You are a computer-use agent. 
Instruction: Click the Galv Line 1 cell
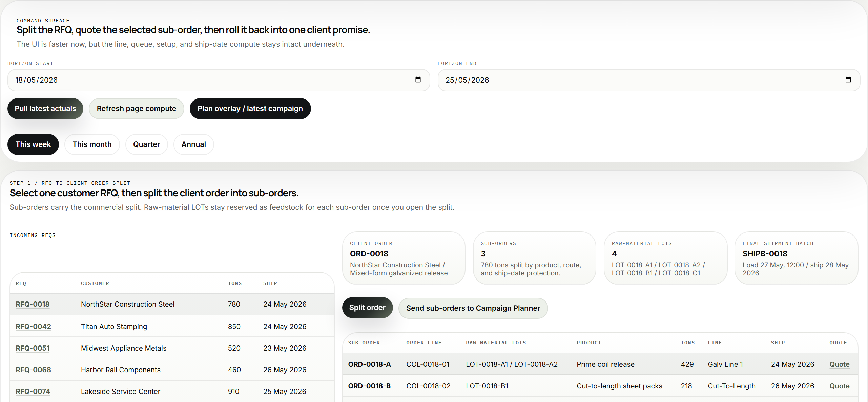tap(725, 364)
